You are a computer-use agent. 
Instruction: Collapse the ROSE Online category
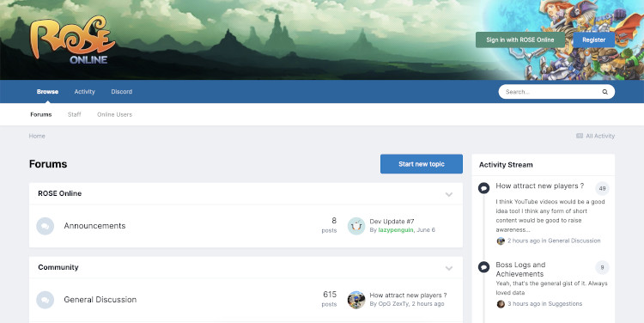click(449, 194)
